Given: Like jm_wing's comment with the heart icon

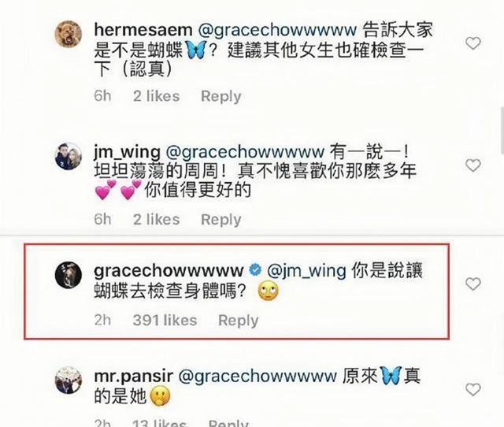Looking at the screenshot, I should point(472,165).
